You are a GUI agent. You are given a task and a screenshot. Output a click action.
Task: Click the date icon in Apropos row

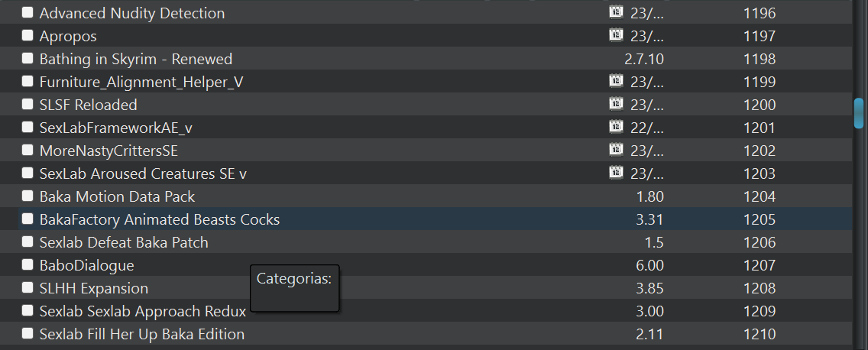616,35
